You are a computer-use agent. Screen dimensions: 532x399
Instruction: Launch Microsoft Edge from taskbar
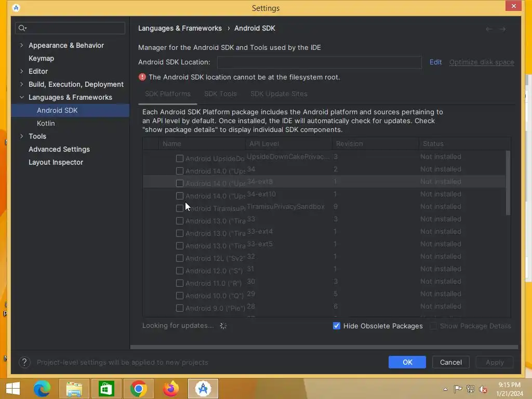coord(42,389)
